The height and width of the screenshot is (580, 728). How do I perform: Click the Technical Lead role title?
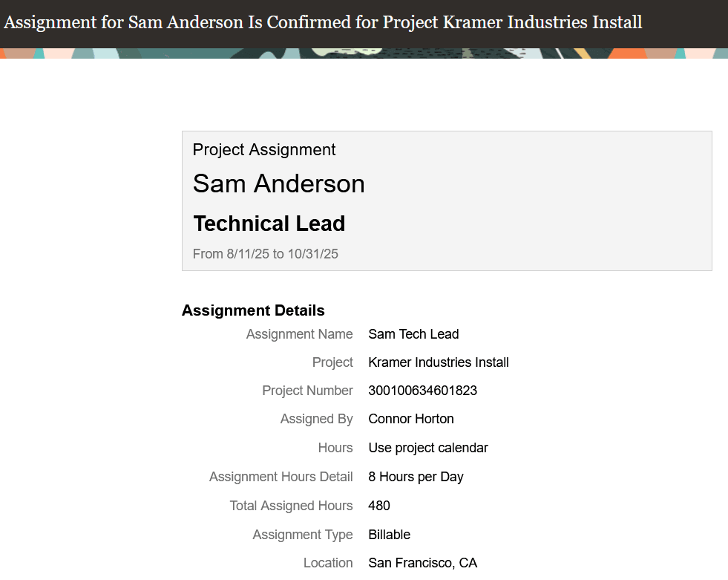[269, 224]
